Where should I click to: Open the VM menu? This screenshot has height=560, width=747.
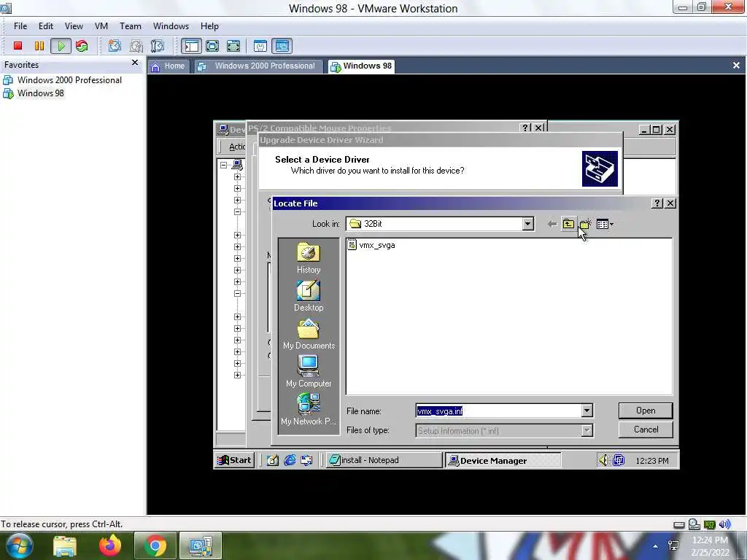(101, 26)
